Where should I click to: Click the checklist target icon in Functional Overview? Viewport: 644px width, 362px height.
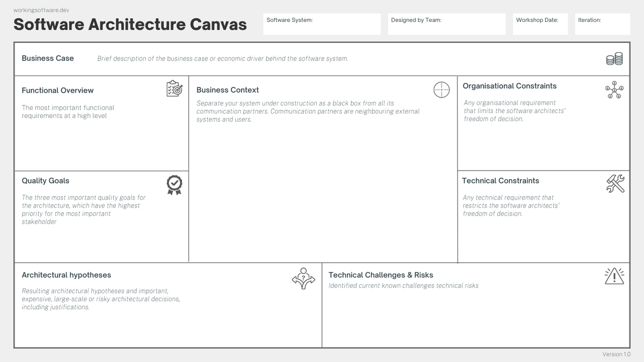pyautogui.click(x=174, y=88)
